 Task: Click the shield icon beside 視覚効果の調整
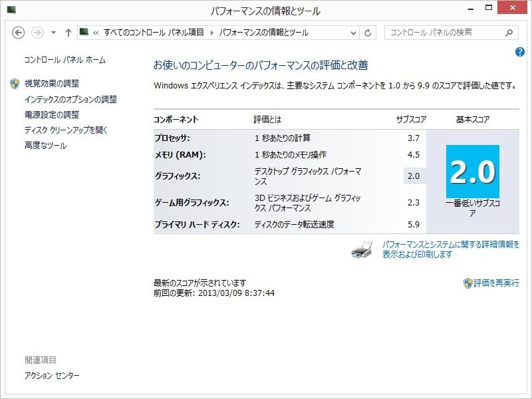tap(15, 84)
